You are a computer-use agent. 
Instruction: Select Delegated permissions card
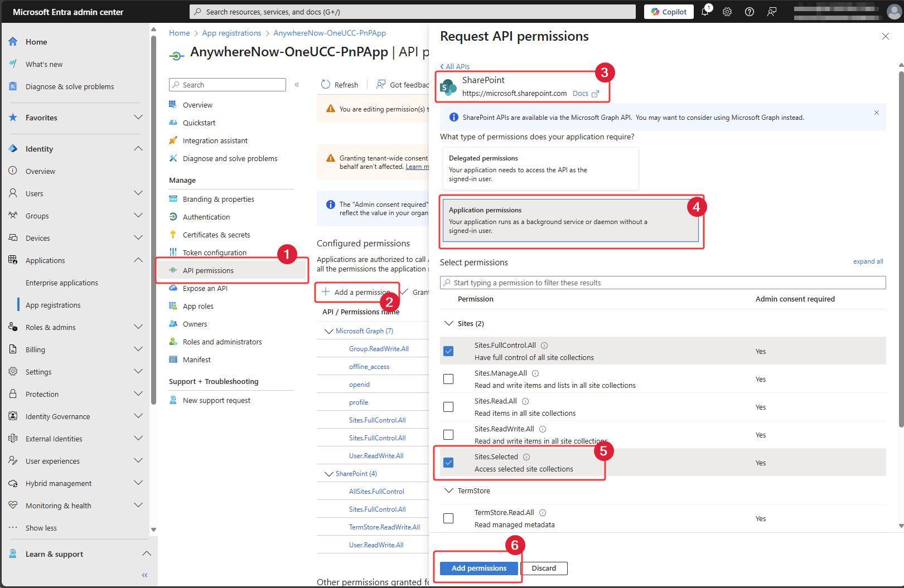point(540,168)
